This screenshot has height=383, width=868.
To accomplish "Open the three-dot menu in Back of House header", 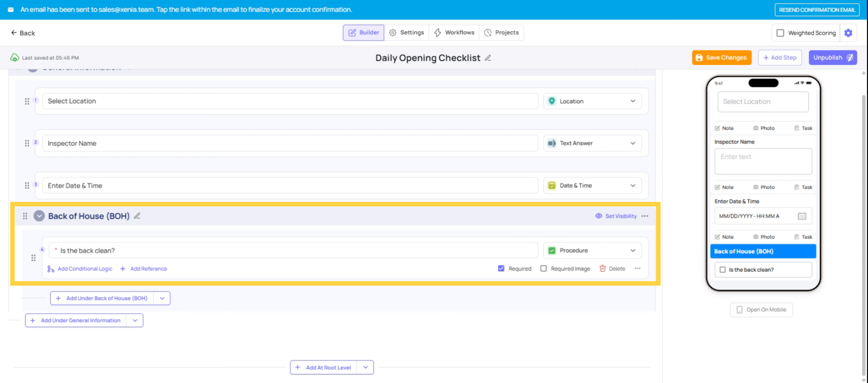I will 645,216.
